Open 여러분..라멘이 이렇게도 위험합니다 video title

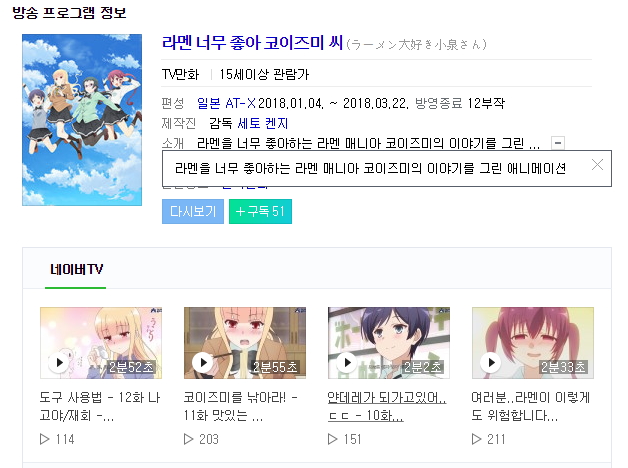coord(530,406)
